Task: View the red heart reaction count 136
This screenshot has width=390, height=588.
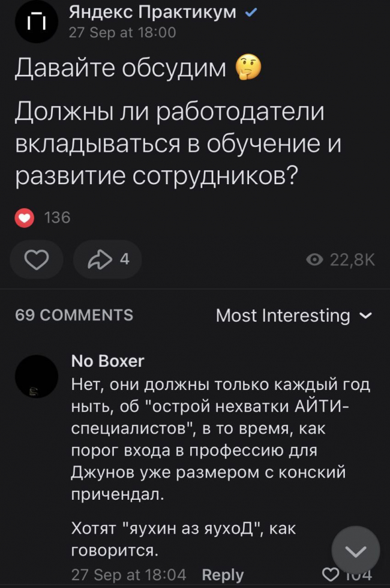Action: coord(43,217)
